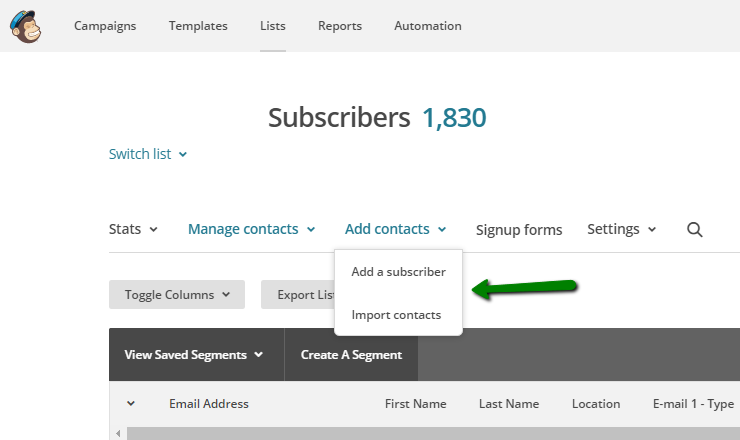Open the Signup forms link
Viewport: 740px width, 440px height.
(x=519, y=230)
